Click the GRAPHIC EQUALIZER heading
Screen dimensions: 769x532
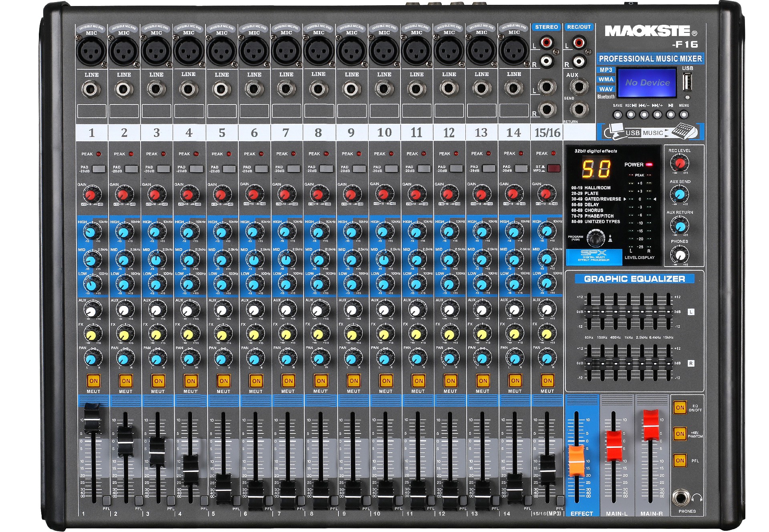coord(634,279)
